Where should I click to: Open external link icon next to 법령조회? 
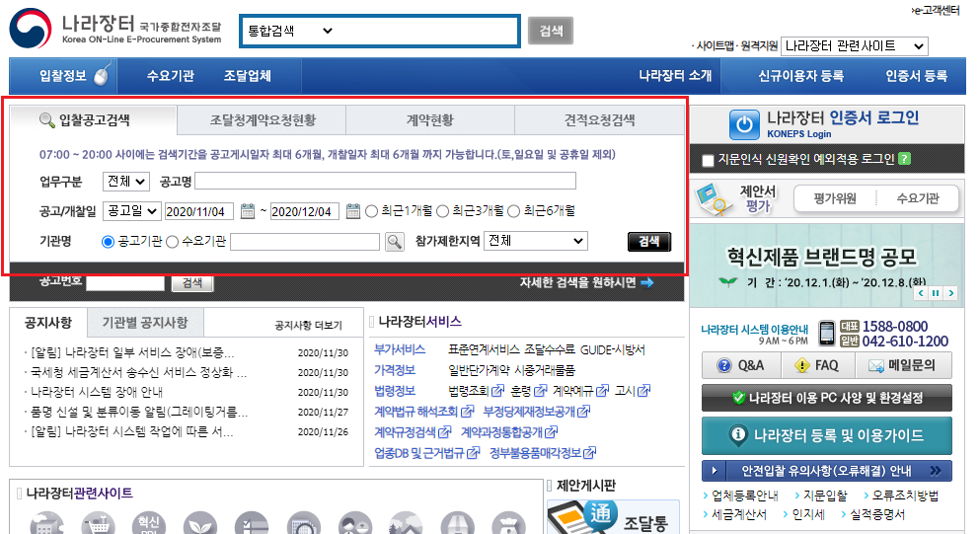coord(497,391)
